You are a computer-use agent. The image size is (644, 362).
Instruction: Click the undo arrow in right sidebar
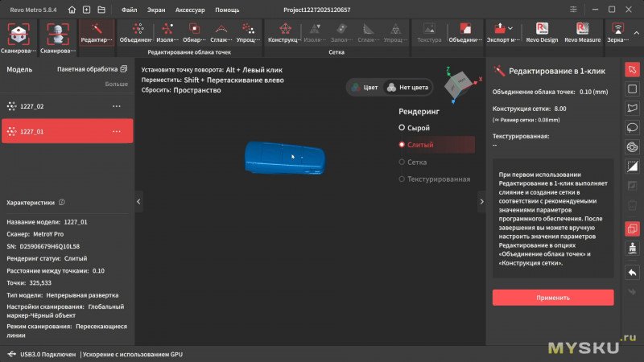[632, 273]
